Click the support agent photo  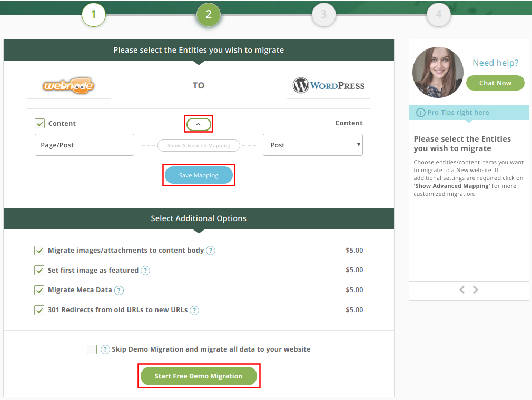point(438,72)
